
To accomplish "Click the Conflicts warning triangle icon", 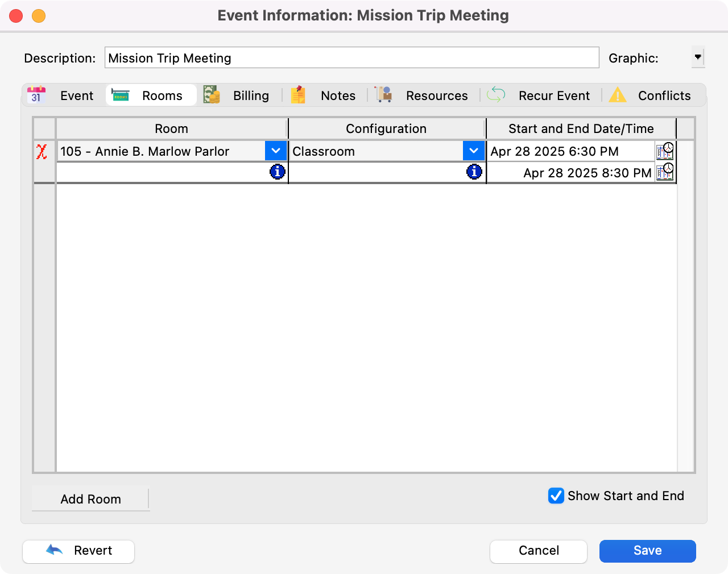I will click(618, 95).
